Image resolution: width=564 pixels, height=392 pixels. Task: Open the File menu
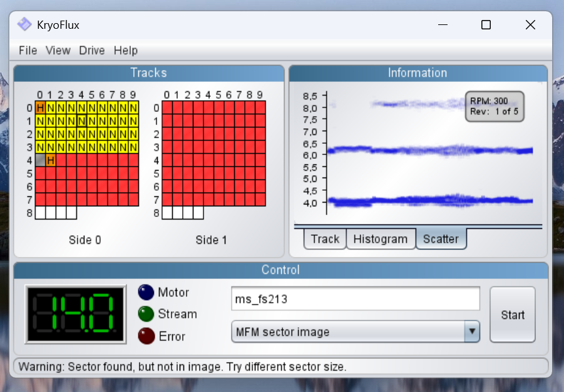tap(28, 50)
